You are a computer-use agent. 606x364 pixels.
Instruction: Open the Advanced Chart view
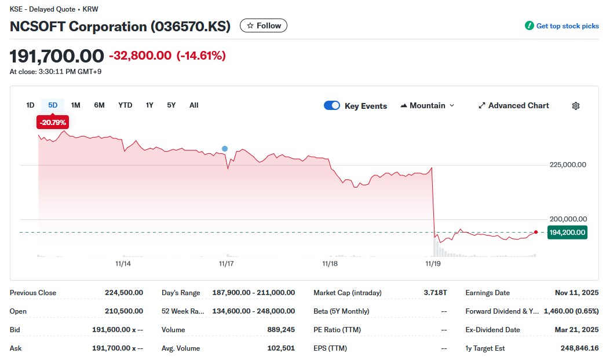click(514, 105)
